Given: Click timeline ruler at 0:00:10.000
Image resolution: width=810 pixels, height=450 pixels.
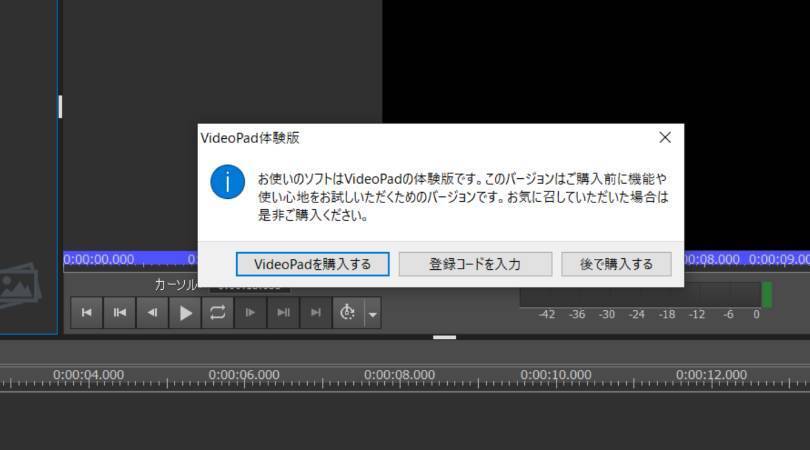Looking at the screenshot, I should 555,375.
